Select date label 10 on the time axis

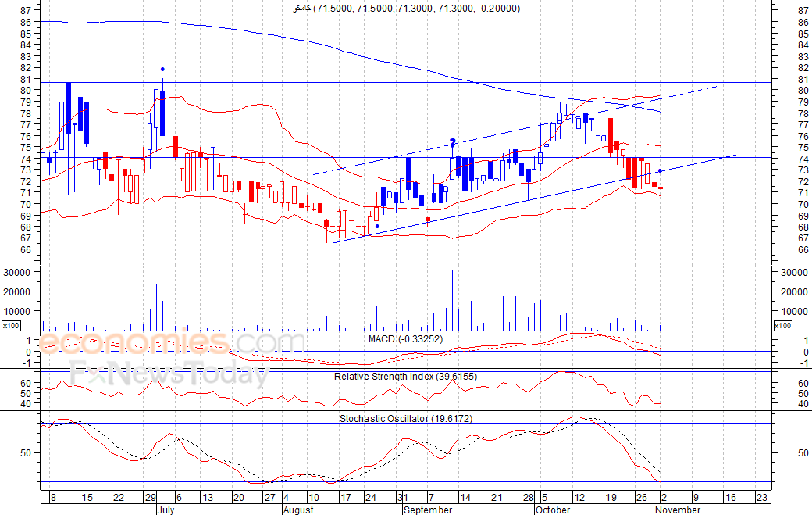click(314, 497)
